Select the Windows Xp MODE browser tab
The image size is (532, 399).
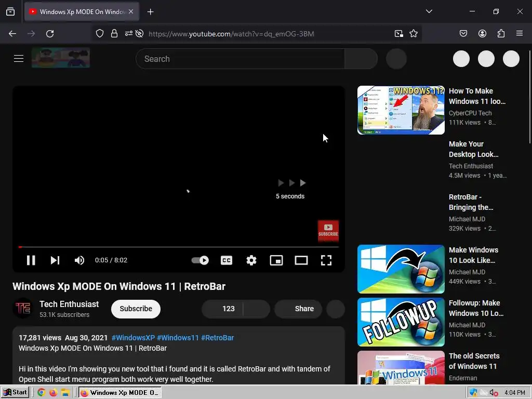[x=82, y=11]
